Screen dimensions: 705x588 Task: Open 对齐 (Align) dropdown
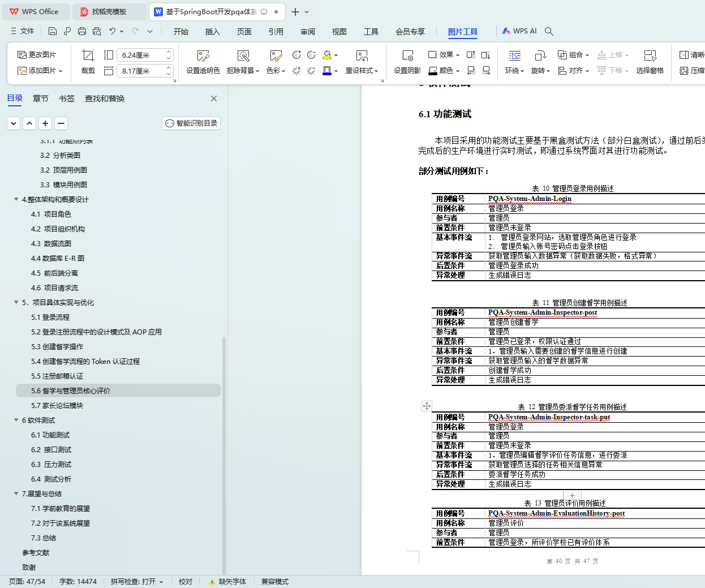point(573,71)
